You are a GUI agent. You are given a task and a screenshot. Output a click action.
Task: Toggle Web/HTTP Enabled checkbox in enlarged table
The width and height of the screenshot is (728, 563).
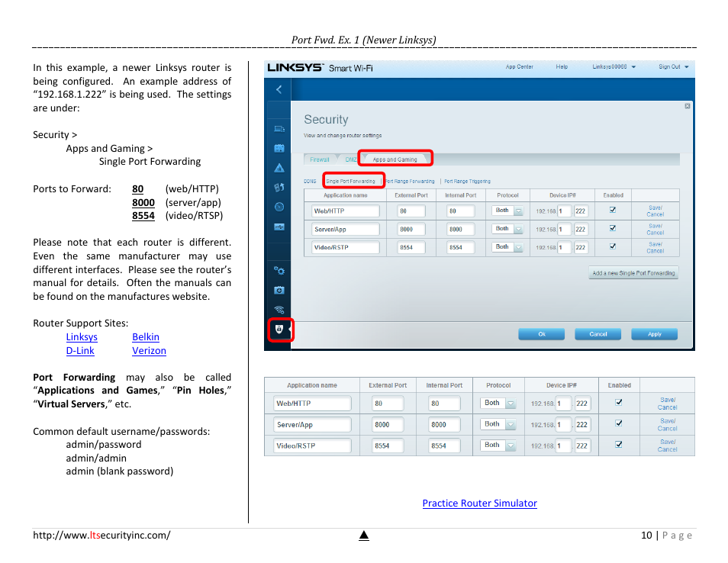point(618,402)
